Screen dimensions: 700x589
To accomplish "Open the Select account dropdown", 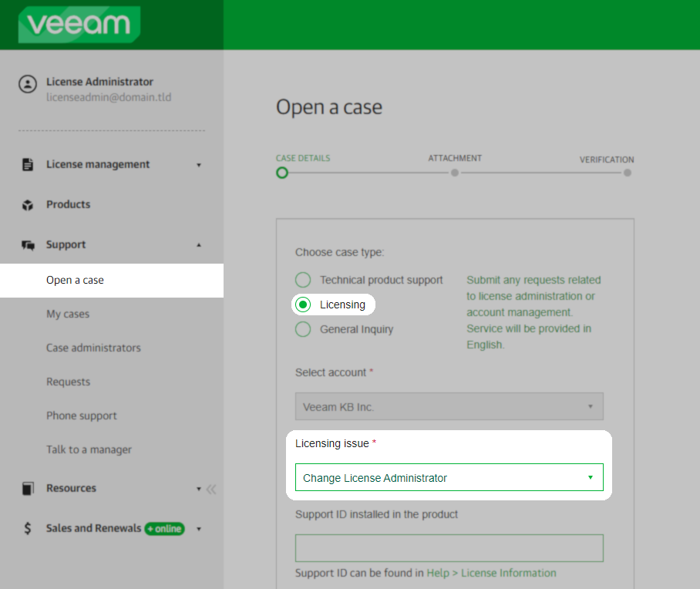I will tap(449, 406).
